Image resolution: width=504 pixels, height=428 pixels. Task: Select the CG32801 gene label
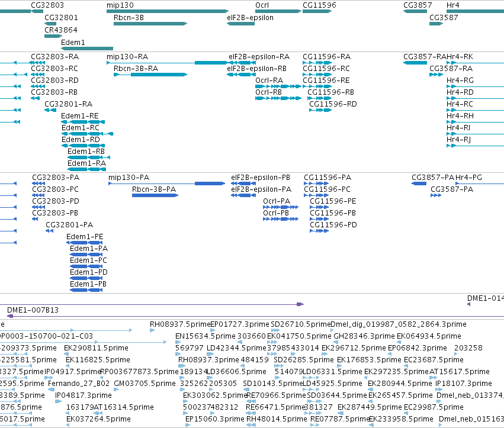[x=61, y=18]
